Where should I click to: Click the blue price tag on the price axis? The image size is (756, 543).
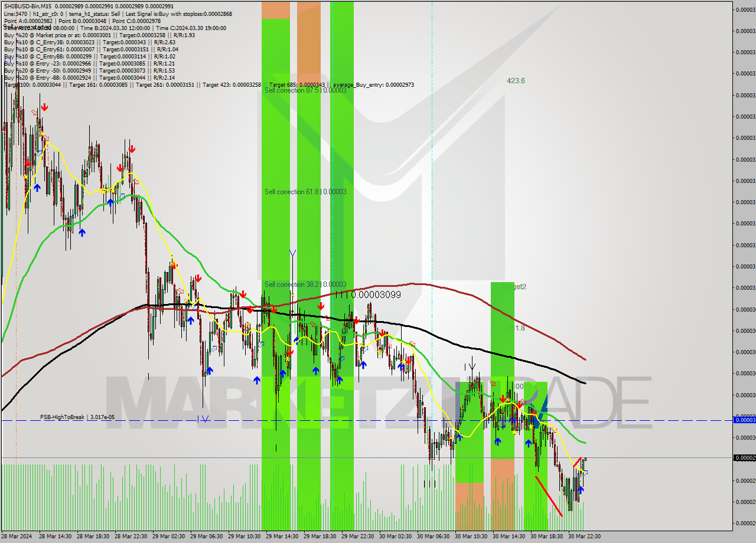[744, 420]
